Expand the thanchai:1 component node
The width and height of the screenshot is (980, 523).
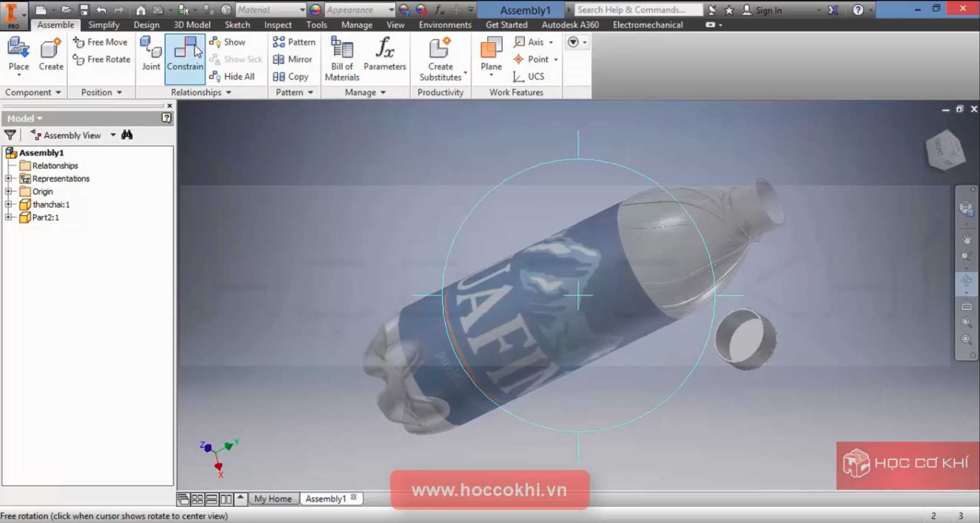9,205
